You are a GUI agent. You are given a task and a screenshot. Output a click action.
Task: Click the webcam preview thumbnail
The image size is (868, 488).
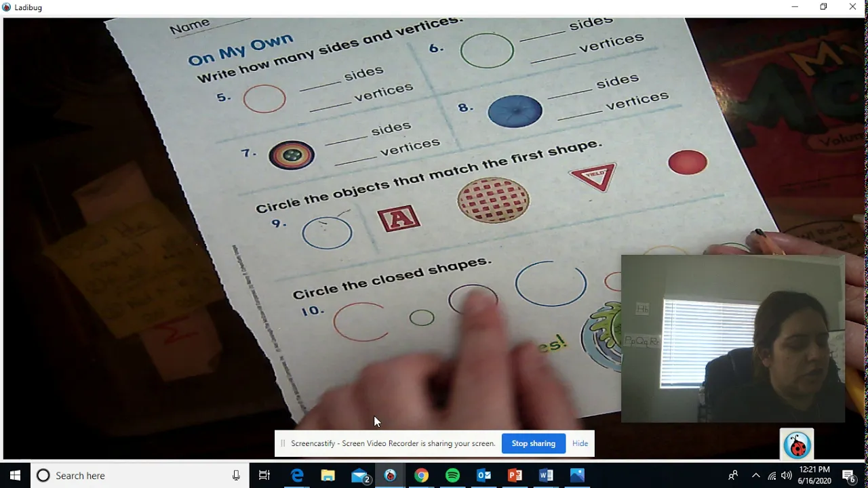(x=733, y=339)
